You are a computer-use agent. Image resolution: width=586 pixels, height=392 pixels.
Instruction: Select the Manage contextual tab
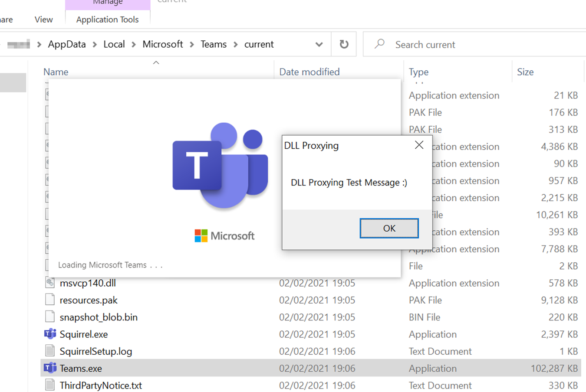108,3
